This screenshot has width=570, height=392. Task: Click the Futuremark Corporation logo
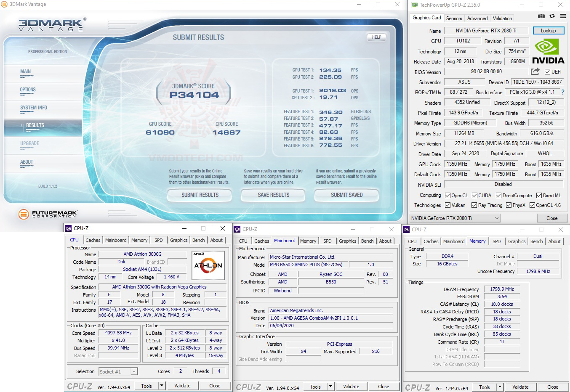click(x=48, y=214)
